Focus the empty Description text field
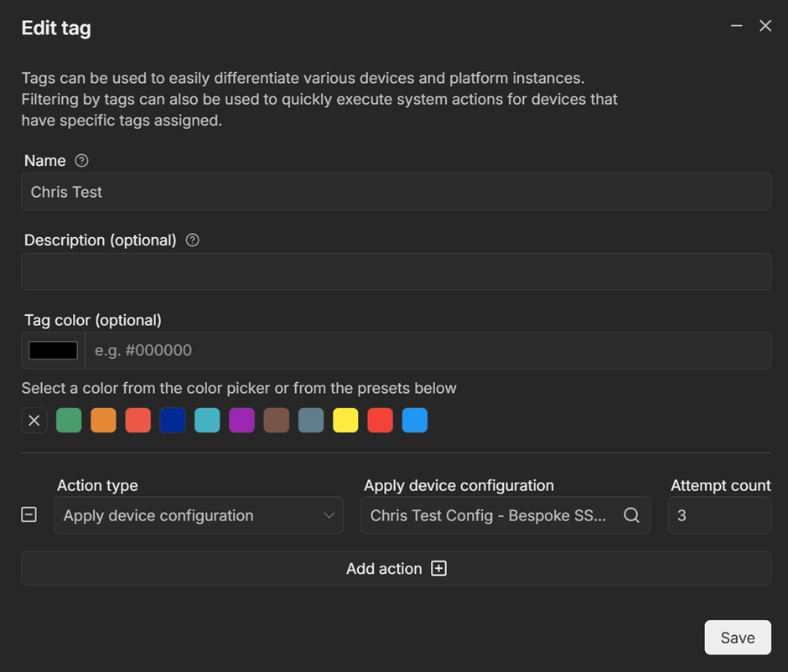 click(396, 271)
